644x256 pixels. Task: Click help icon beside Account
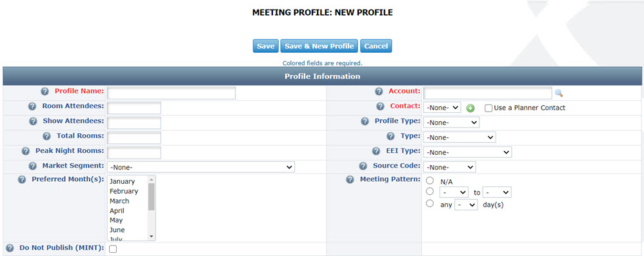coord(379,91)
